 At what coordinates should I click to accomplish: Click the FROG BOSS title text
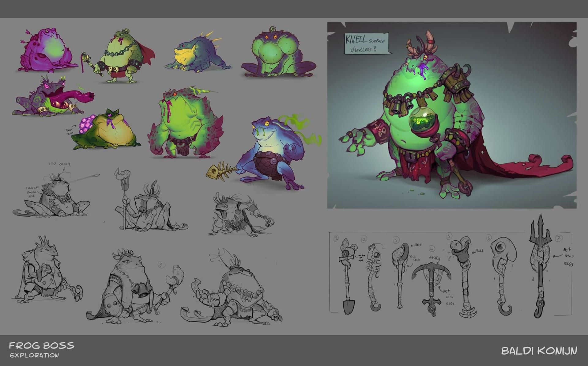(41, 346)
